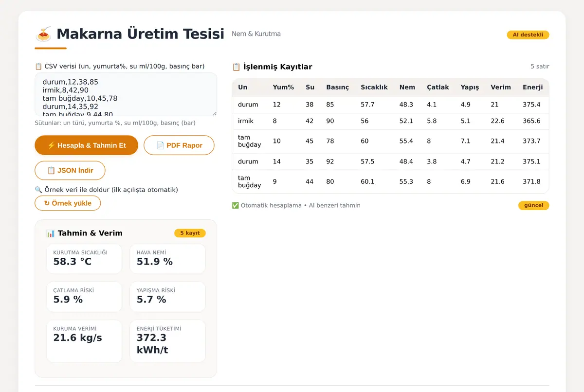The height and width of the screenshot is (392, 584).
Task: Click the Çatlama Riski 5.9 % card
Action: 84,297
